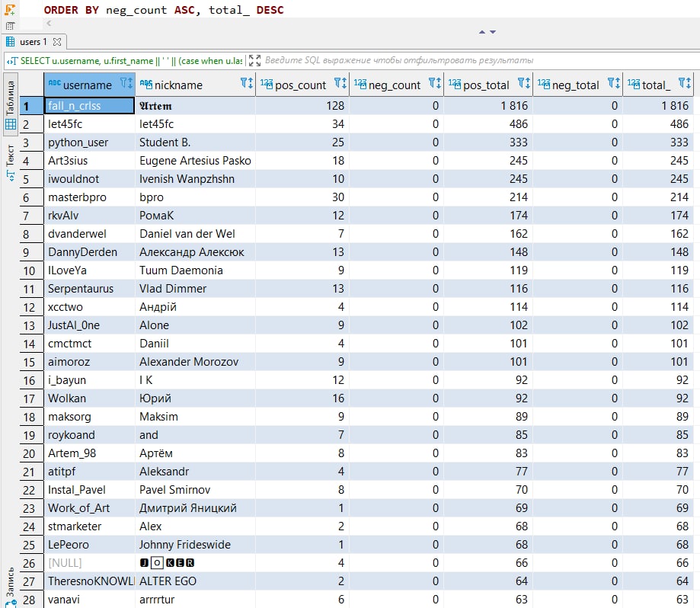
Task: Select the Work_of_Art username cell
Action: click(x=89, y=508)
